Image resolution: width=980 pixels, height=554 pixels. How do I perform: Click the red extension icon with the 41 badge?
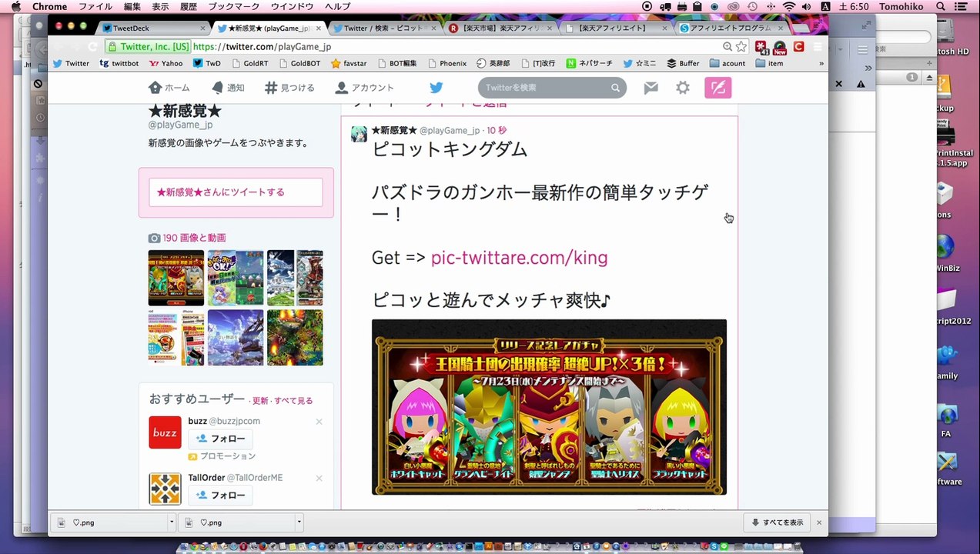coord(761,47)
